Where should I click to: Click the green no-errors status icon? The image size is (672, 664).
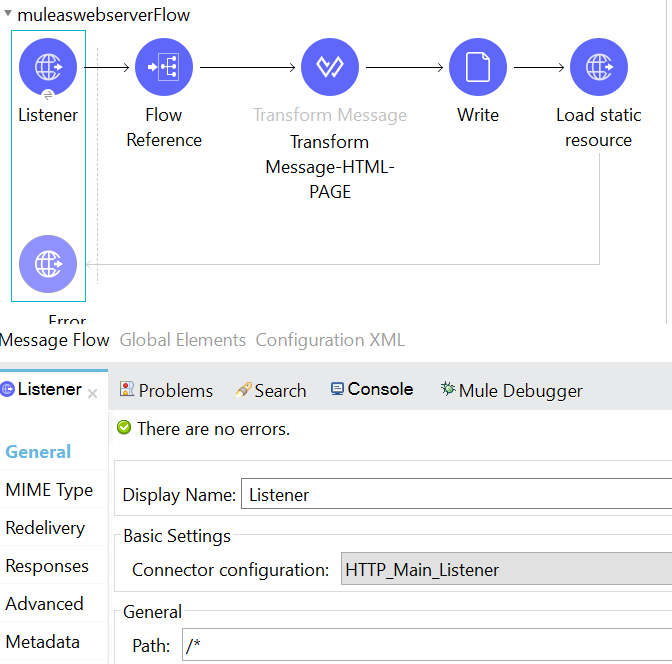click(124, 428)
